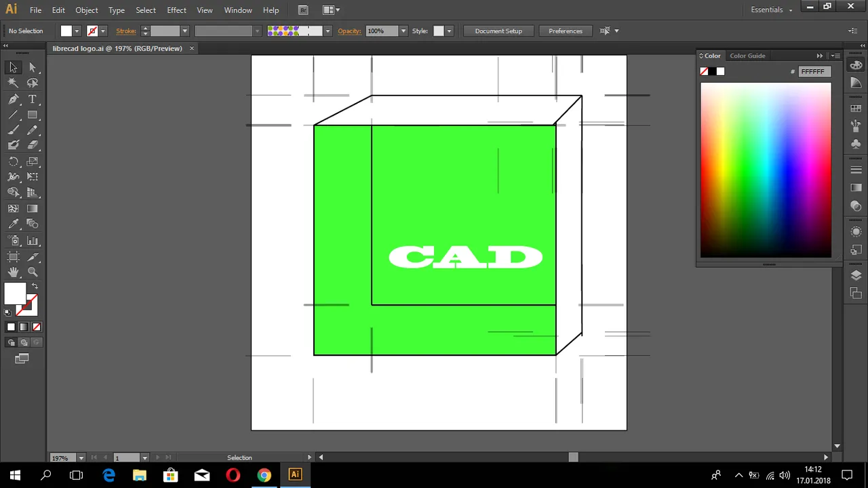Select the Pencil tool
Viewport: 868px width, 488px height.
click(x=33, y=130)
